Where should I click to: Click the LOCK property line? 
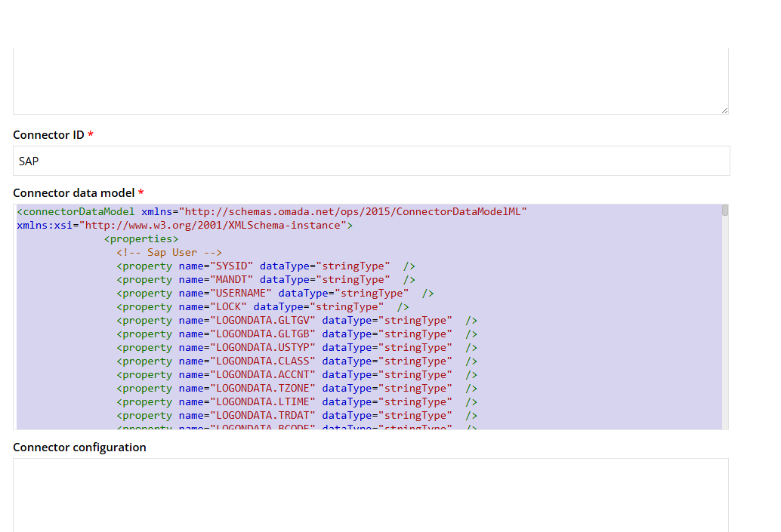(262, 307)
